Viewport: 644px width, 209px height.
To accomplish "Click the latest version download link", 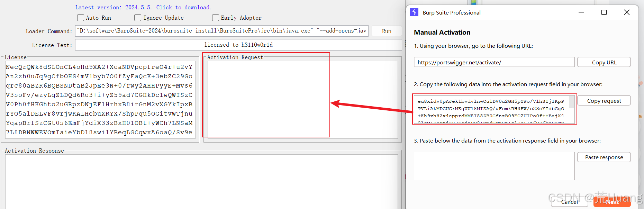I will (143, 7).
